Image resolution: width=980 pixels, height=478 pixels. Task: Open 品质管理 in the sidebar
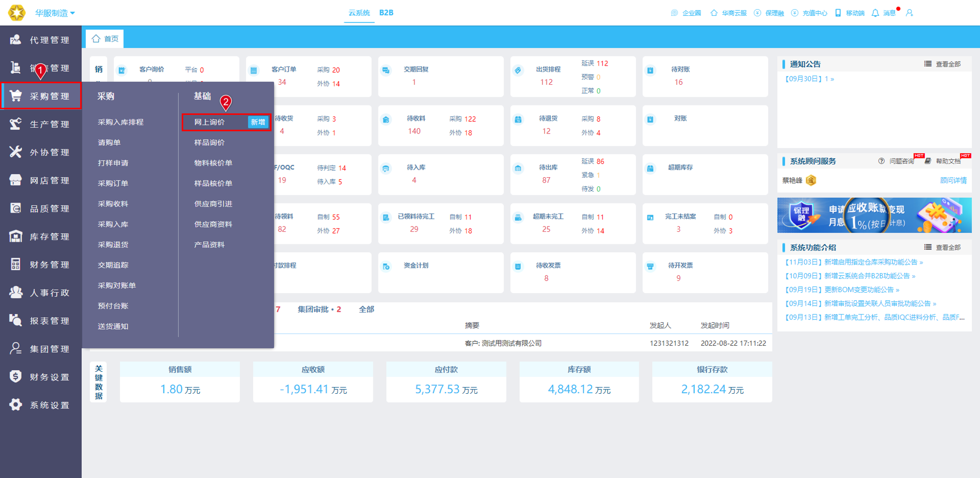pyautogui.click(x=41, y=208)
